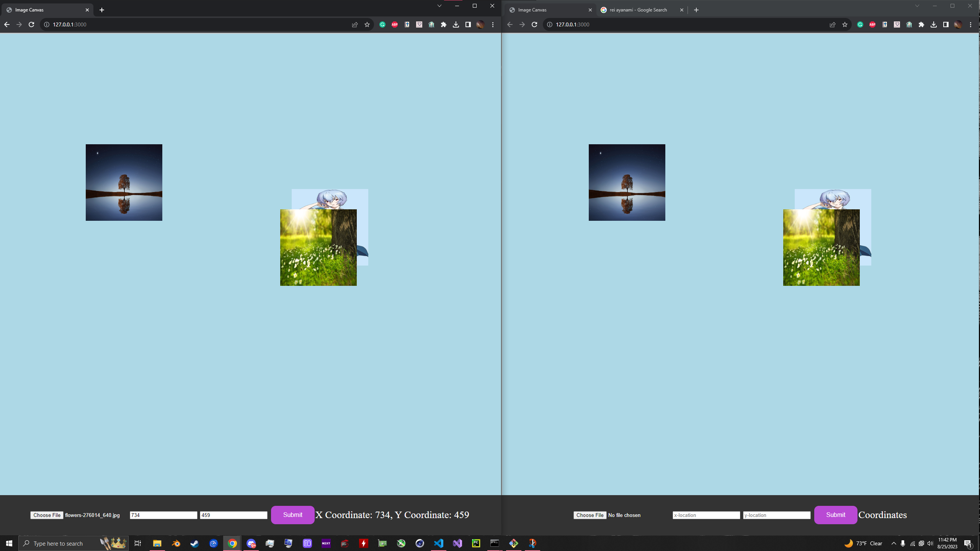
Task: Open Downloads icon in right browser toolbar
Action: [x=934, y=24]
